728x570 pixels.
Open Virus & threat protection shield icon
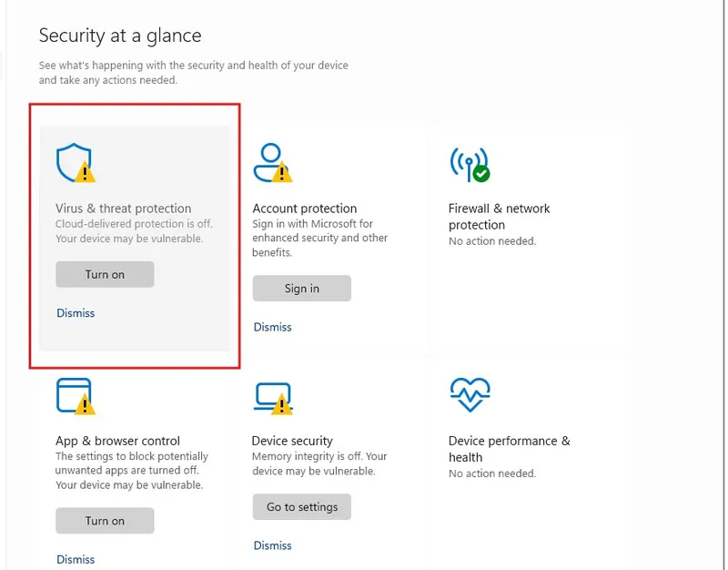76,163
